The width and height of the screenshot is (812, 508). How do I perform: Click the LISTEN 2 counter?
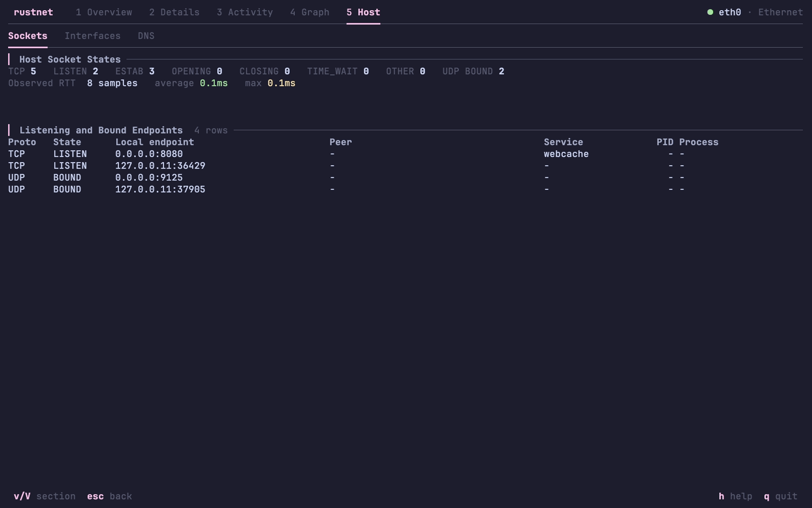tap(76, 72)
